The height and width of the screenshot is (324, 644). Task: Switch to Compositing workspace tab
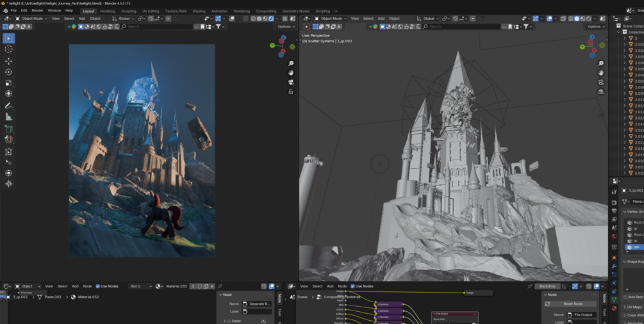click(266, 11)
